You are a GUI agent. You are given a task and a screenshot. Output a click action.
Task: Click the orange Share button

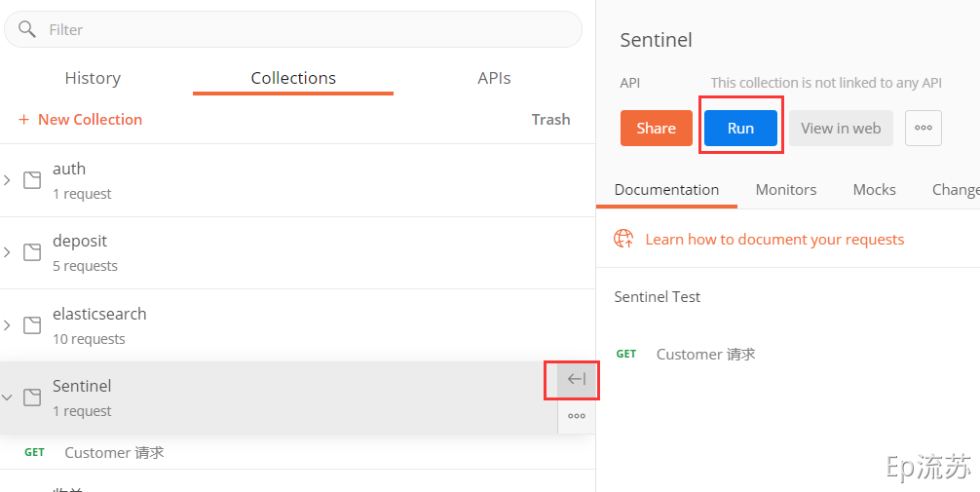[657, 129]
